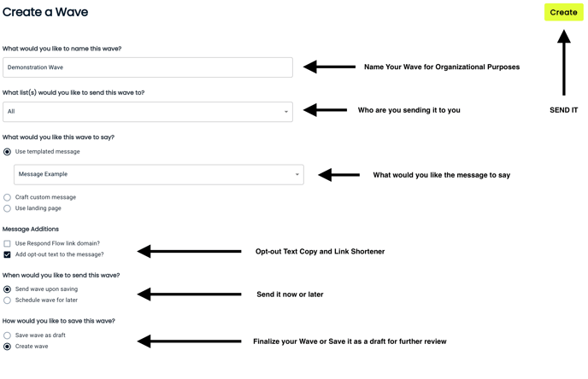588x379 pixels.
Task: Open the send-to list dropdown showing All
Action: (147, 112)
